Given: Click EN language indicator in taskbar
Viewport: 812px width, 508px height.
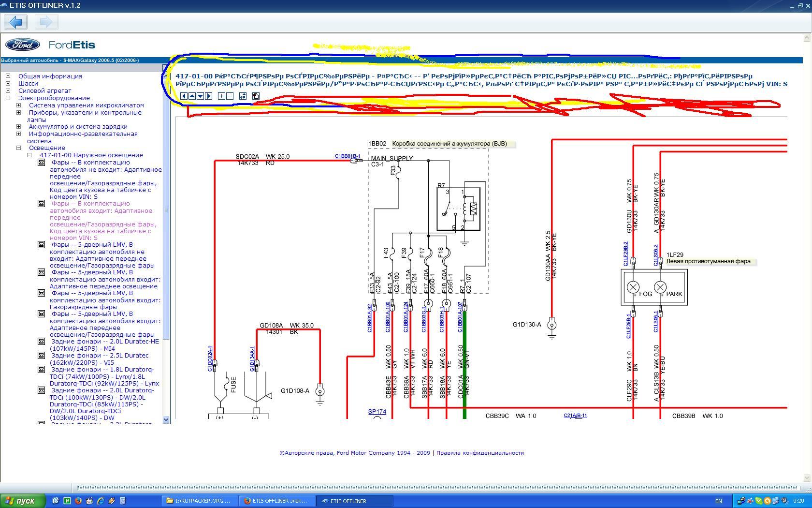Looking at the screenshot, I should coord(719,501).
